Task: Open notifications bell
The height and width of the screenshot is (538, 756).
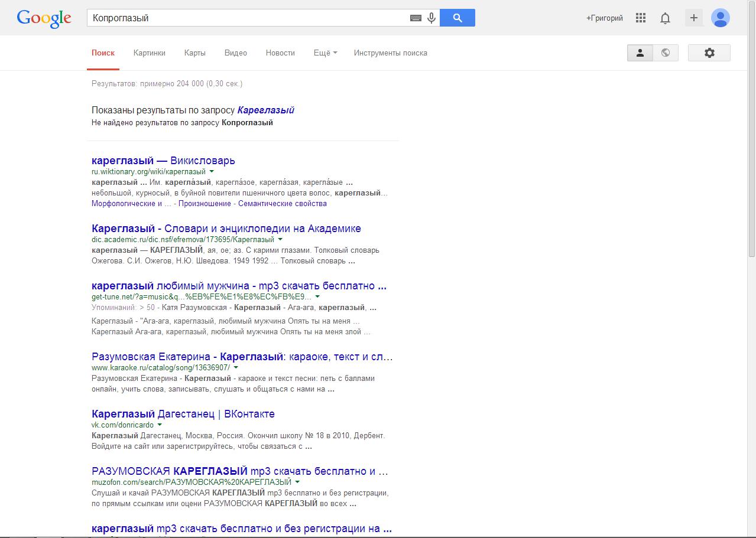Action: click(x=665, y=18)
